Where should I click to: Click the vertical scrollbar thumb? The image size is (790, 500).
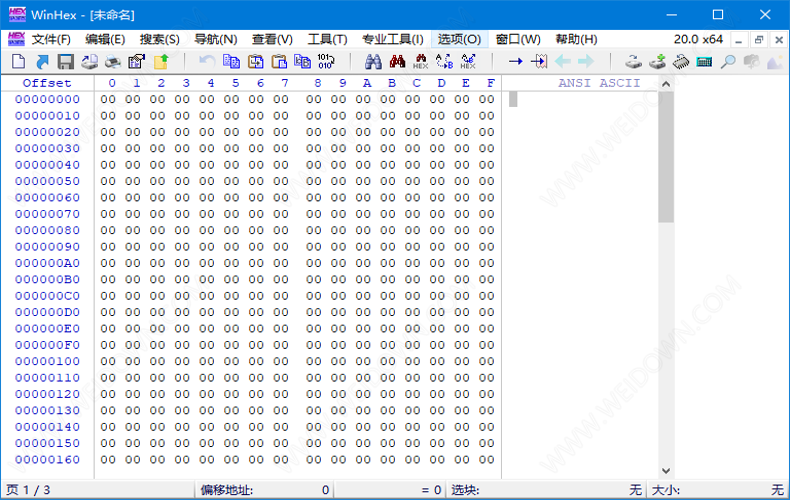pyautogui.click(x=666, y=157)
